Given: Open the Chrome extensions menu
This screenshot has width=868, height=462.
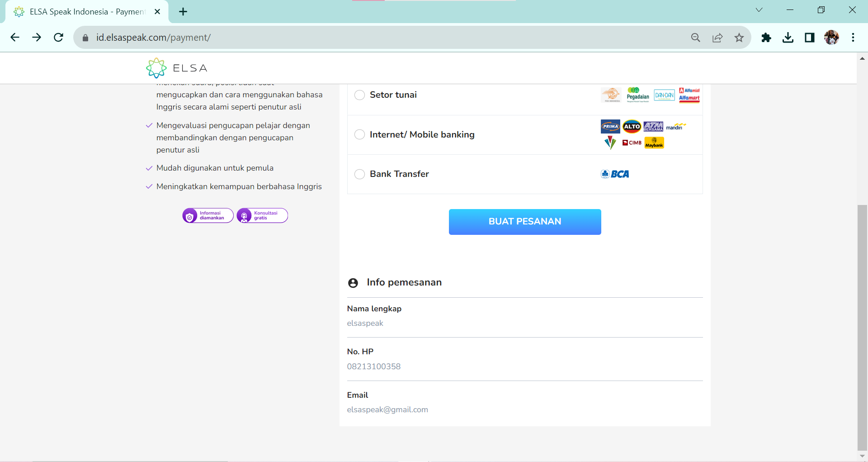Looking at the screenshot, I should coord(766,38).
